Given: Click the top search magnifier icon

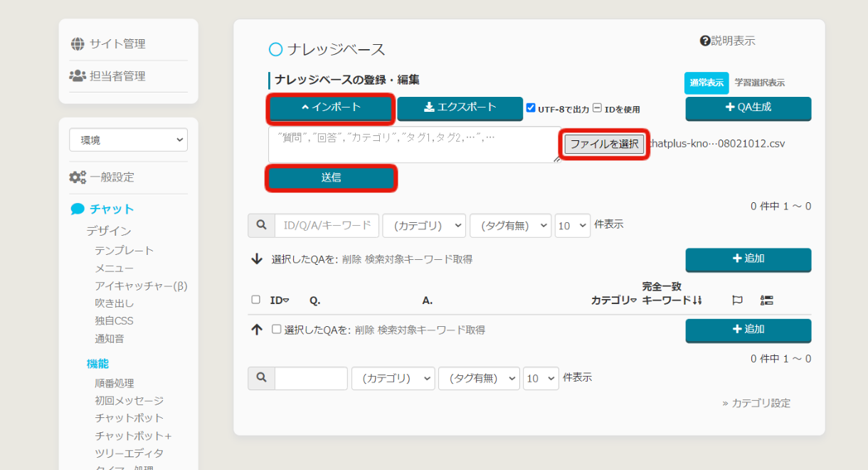Looking at the screenshot, I should coord(261,226).
